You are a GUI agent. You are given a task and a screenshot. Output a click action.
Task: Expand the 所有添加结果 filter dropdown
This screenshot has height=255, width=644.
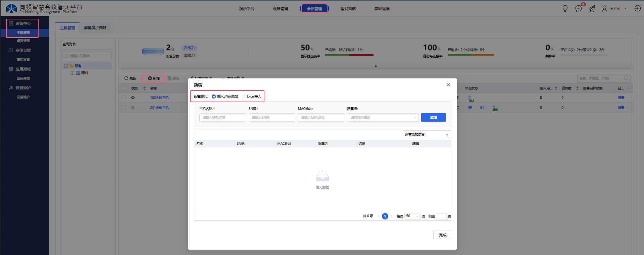pos(426,135)
